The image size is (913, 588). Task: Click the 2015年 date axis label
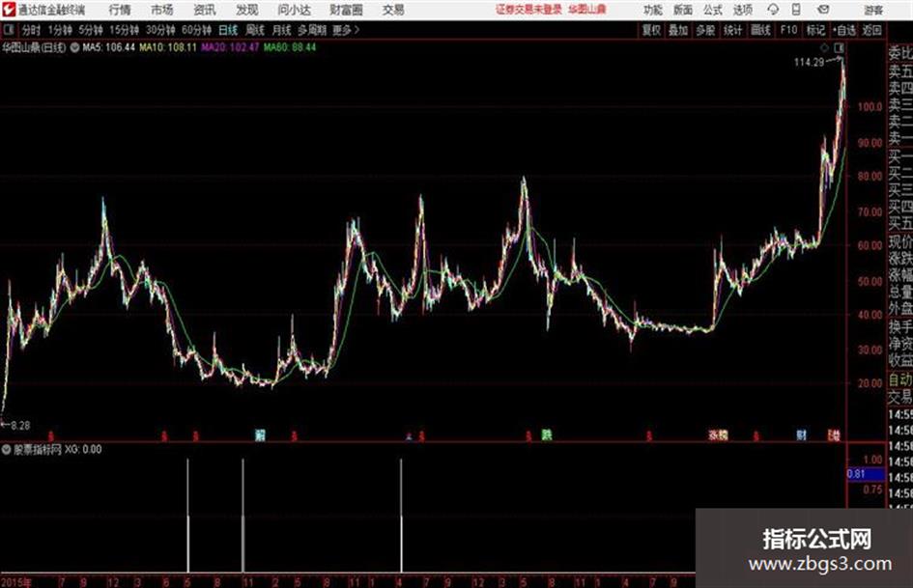(x=15, y=582)
